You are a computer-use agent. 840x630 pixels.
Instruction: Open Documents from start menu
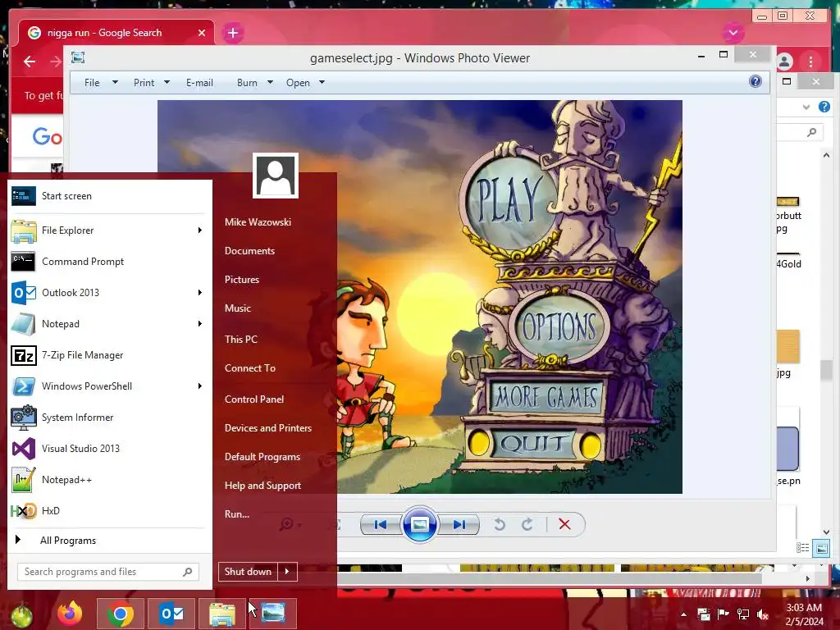click(249, 251)
